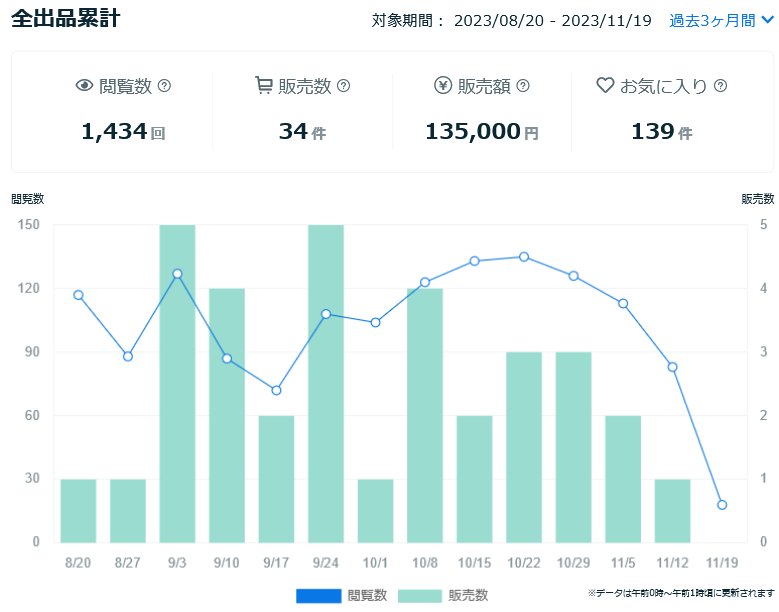Click the heart icon beside お気に入り
Viewport: 779px width, 612px height.
604,86
